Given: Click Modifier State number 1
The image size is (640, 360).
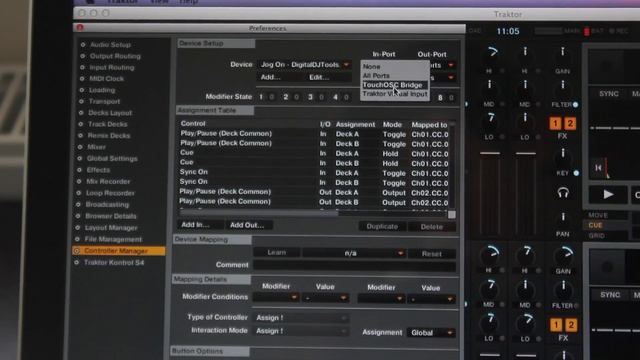Looking at the screenshot, I should click(261, 97).
